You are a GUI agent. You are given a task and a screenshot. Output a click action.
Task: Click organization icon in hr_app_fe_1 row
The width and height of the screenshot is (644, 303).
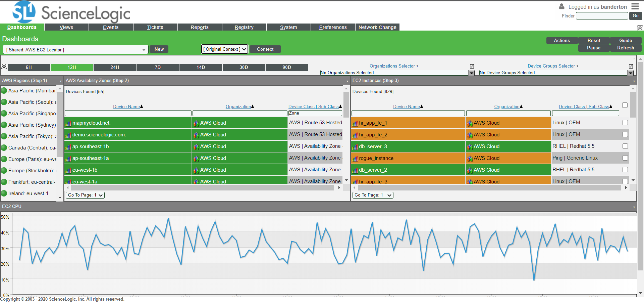click(470, 123)
